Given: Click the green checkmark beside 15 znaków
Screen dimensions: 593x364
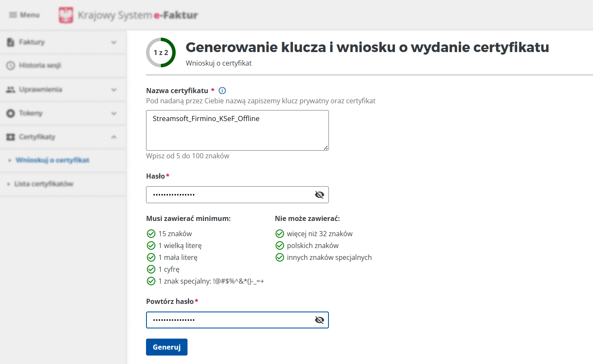Looking at the screenshot, I should point(151,233).
